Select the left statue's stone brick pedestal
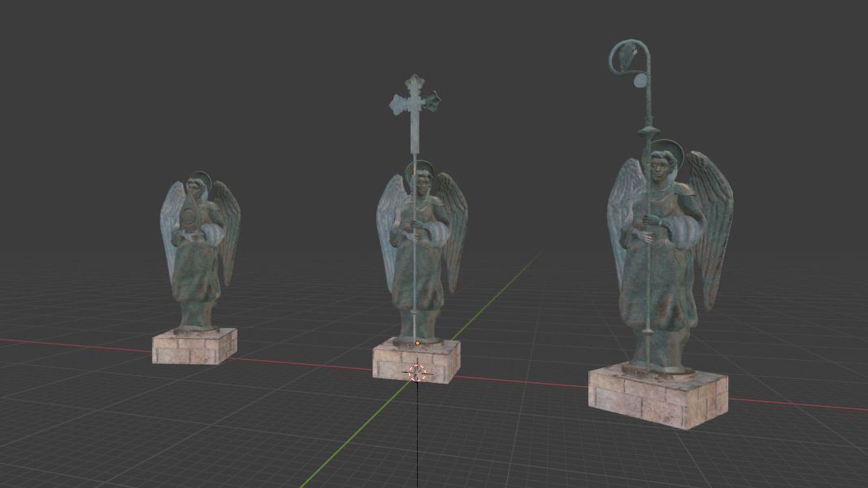Viewport: 868px width, 488px height. [194, 346]
